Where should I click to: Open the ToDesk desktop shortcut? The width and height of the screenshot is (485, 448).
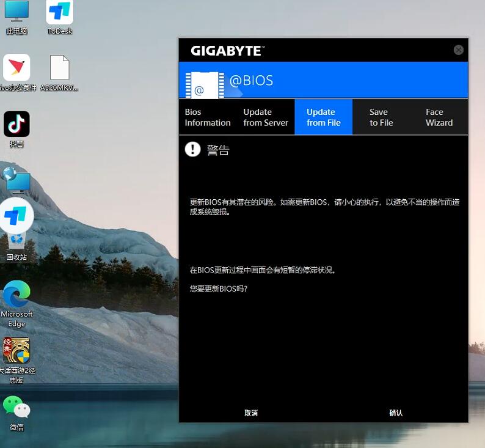pyautogui.click(x=60, y=13)
